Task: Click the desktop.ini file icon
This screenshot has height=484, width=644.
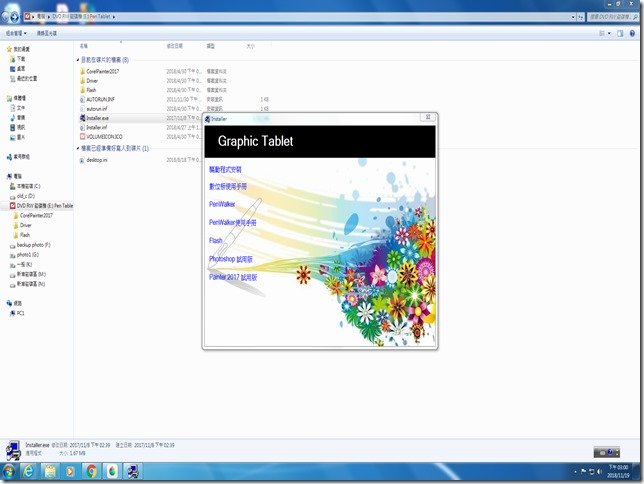Action: pyautogui.click(x=81, y=159)
